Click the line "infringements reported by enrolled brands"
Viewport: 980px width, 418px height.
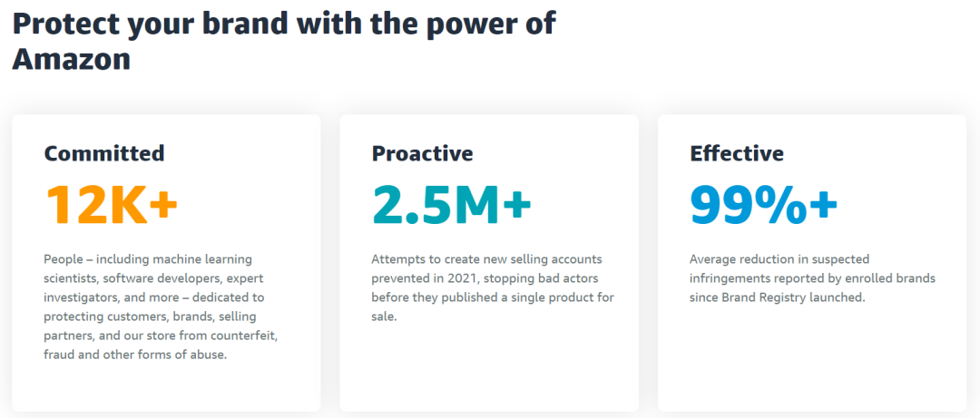click(x=812, y=278)
